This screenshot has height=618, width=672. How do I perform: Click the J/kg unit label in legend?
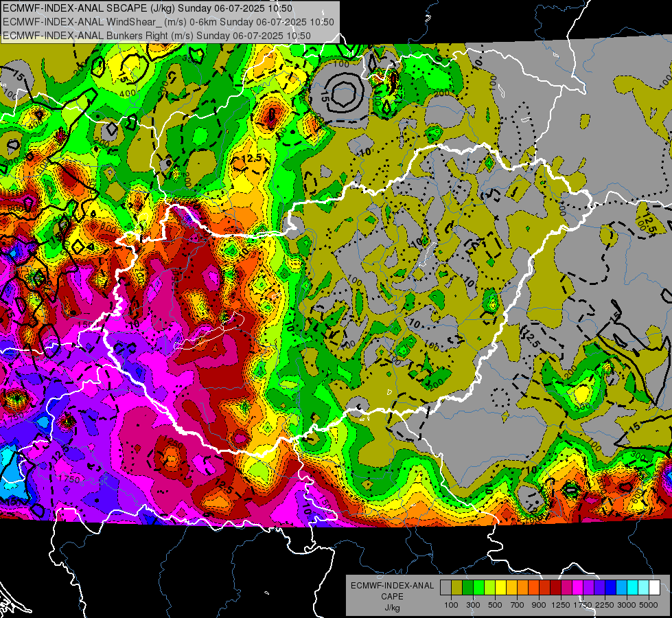(x=392, y=608)
